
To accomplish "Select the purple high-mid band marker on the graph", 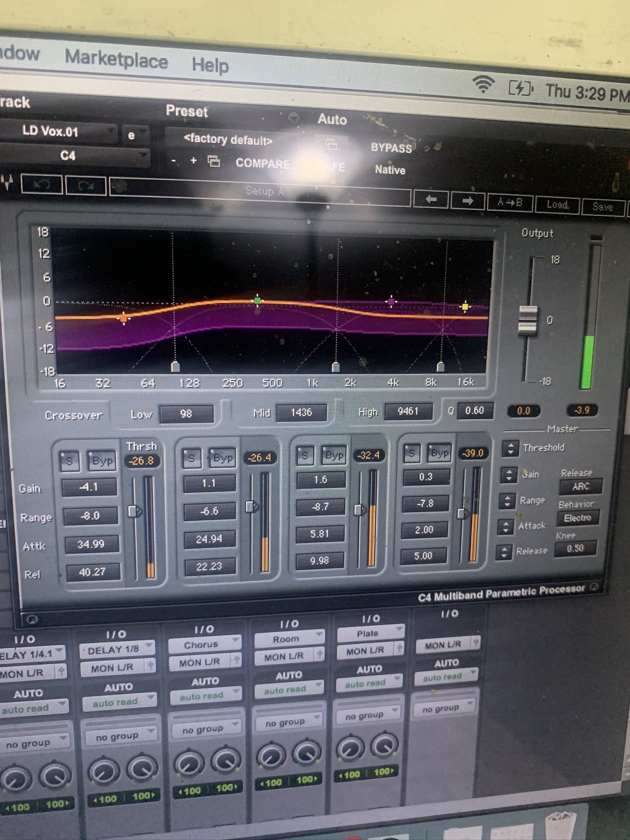I will click(392, 302).
